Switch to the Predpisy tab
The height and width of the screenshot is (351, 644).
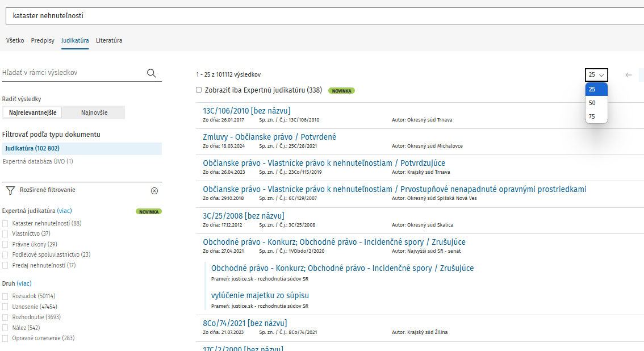point(43,40)
